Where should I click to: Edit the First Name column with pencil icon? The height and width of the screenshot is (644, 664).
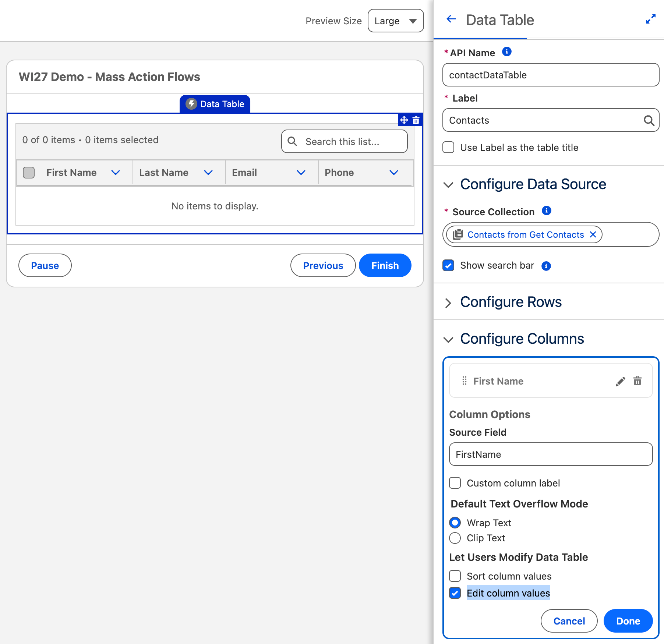pos(620,381)
